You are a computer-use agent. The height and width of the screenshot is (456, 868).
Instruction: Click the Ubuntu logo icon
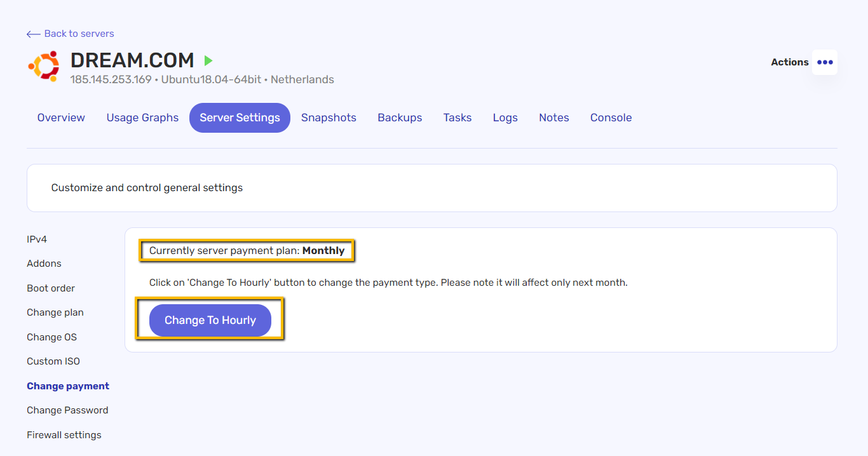tap(44, 66)
